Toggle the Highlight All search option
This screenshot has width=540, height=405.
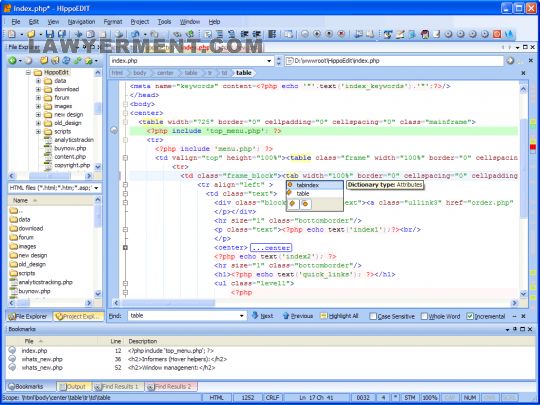pos(340,316)
